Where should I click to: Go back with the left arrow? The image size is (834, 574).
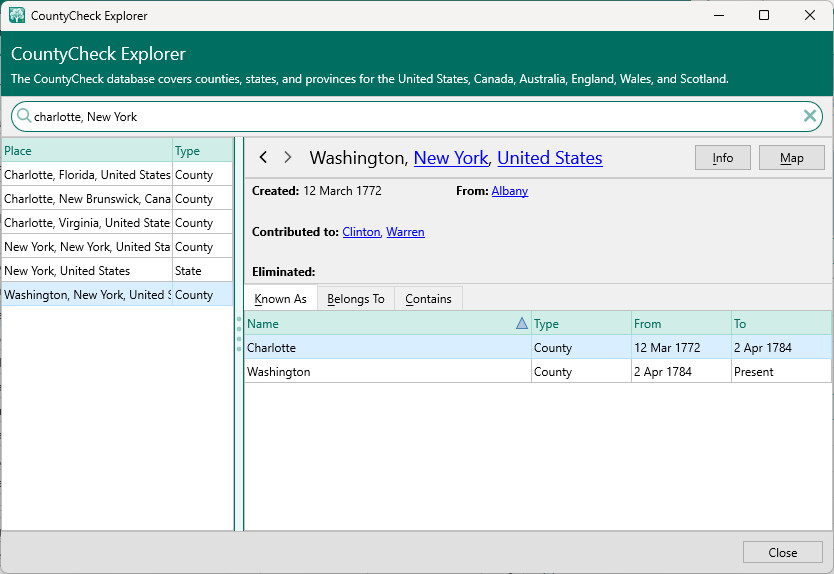[263, 157]
